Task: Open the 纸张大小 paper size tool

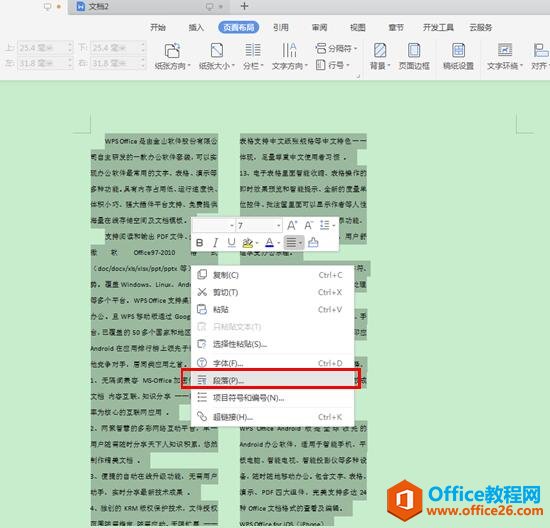Action: click(216, 56)
